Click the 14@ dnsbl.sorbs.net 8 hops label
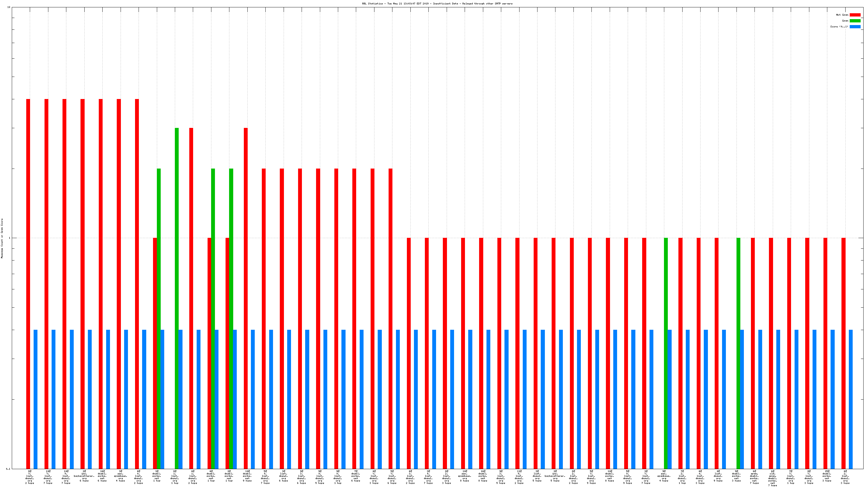 click(x=483, y=476)
